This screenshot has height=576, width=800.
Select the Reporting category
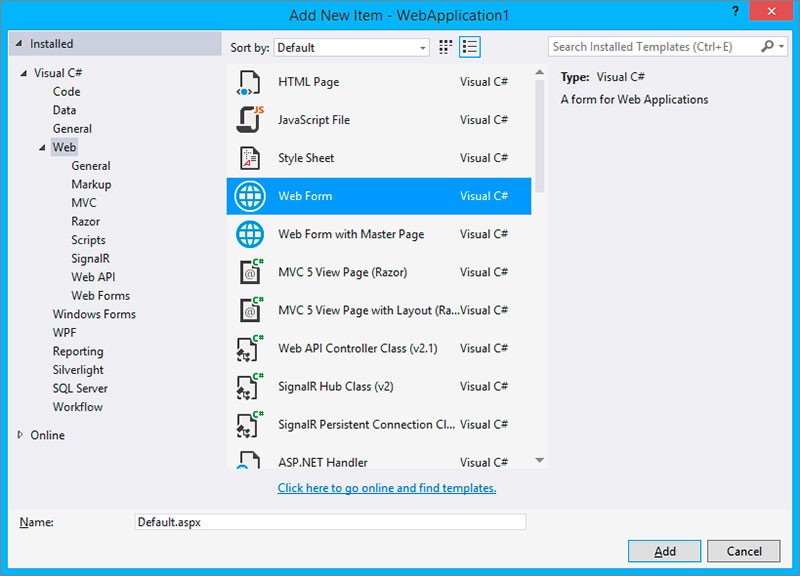click(x=78, y=352)
